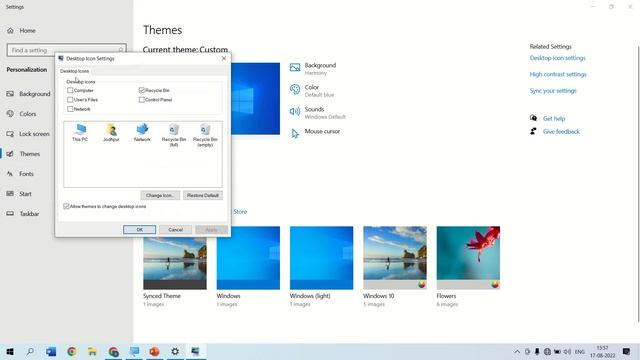Click the Give feedback link
The height and width of the screenshot is (360, 640).
(561, 131)
